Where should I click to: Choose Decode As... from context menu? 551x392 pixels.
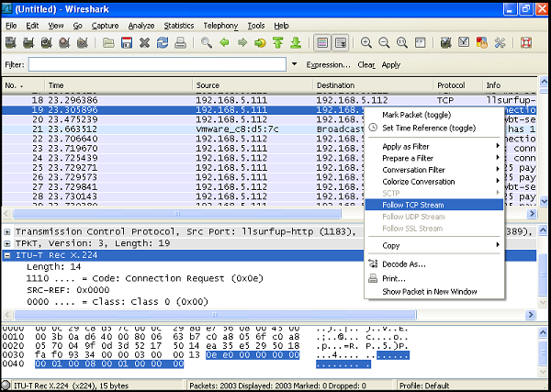tap(434, 263)
